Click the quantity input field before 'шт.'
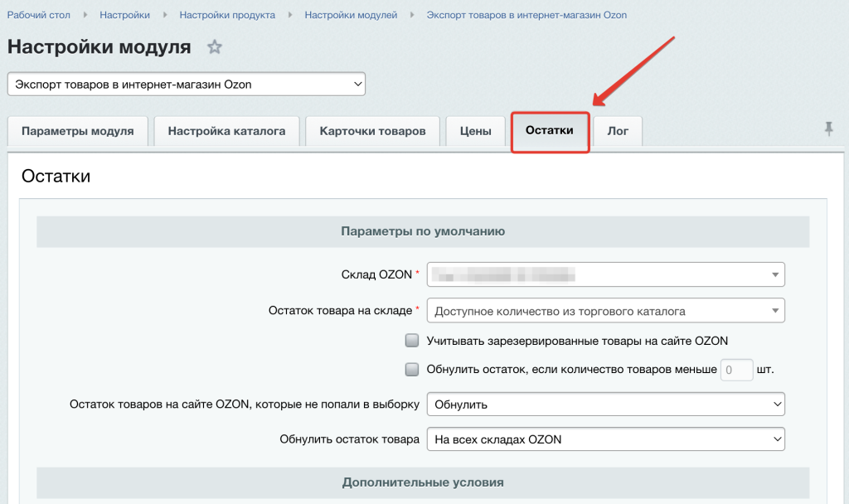The width and height of the screenshot is (849, 504). [x=736, y=369]
